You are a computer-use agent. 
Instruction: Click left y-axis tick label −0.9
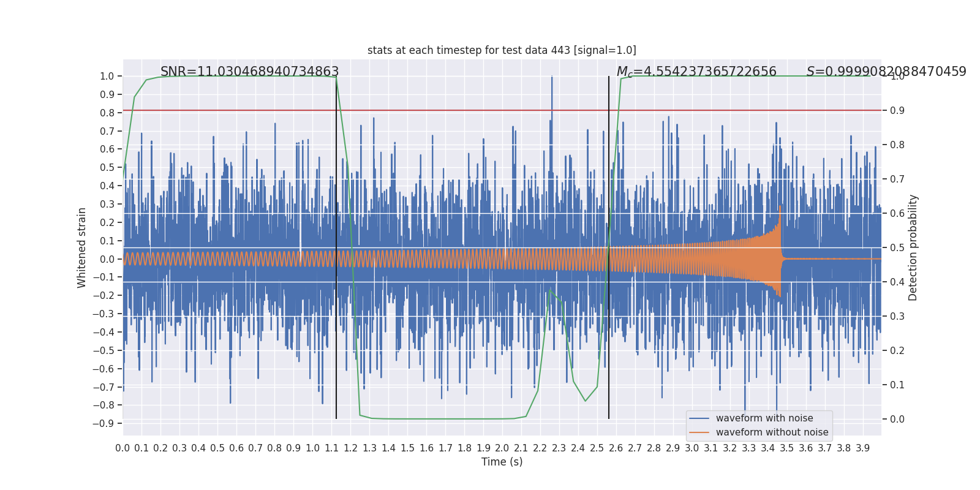click(x=104, y=423)
